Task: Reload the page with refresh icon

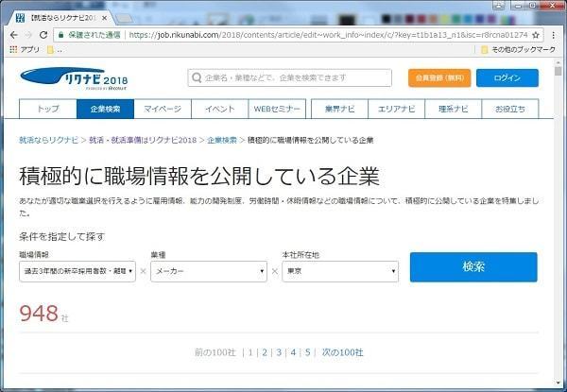Action: (43, 35)
